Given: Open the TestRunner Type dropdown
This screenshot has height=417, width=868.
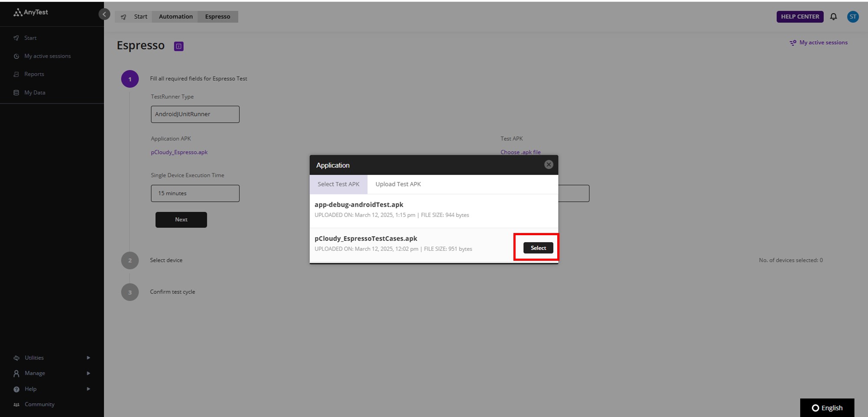Looking at the screenshot, I should click(195, 114).
